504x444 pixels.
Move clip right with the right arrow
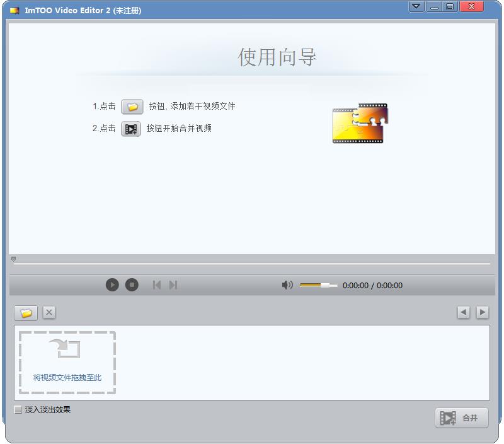482,312
